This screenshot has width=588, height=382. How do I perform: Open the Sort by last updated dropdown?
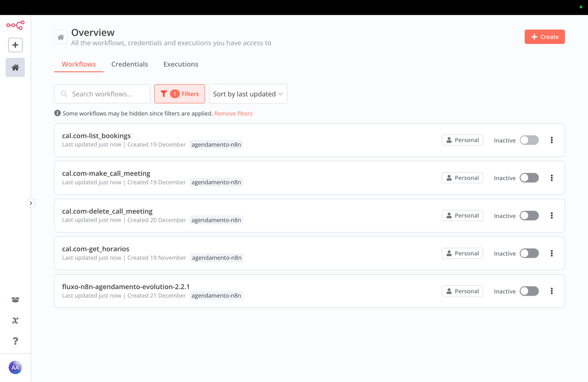(248, 94)
